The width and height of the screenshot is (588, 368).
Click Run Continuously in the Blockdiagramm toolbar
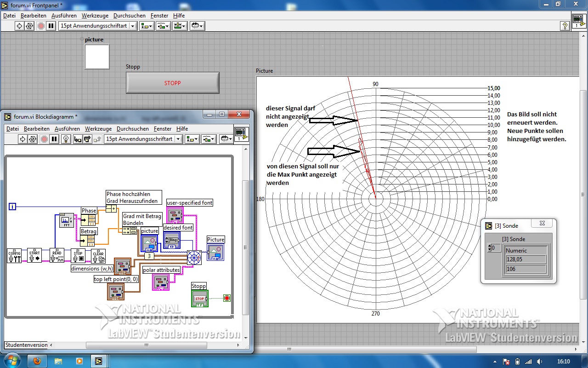click(x=33, y=139)
